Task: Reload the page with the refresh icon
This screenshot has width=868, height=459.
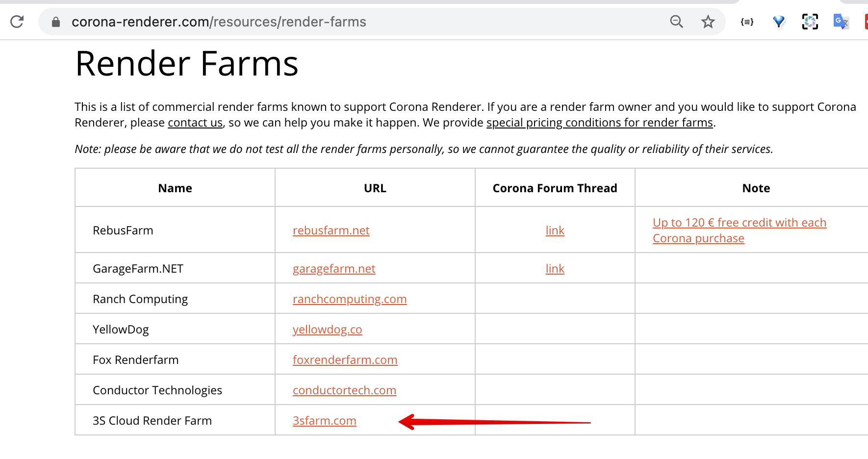Action: pos(17,22)
